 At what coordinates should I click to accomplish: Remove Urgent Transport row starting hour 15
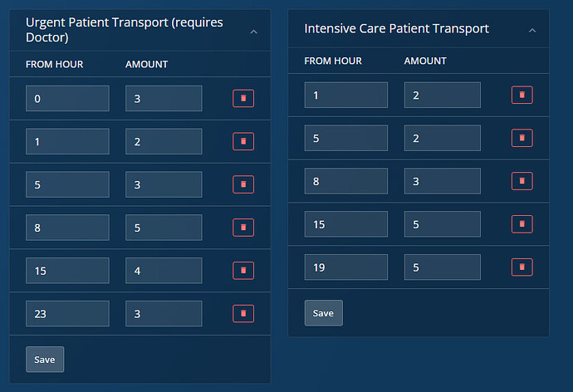click(243, 271)
